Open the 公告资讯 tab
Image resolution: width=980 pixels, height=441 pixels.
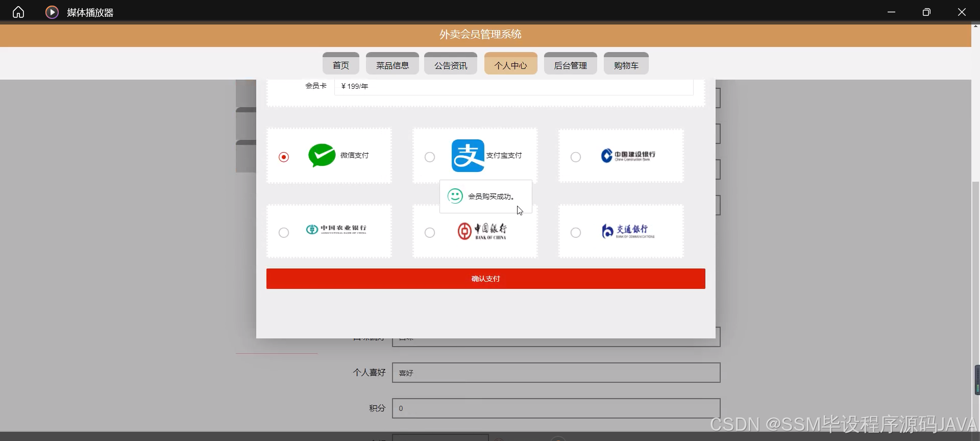(451, 64)
